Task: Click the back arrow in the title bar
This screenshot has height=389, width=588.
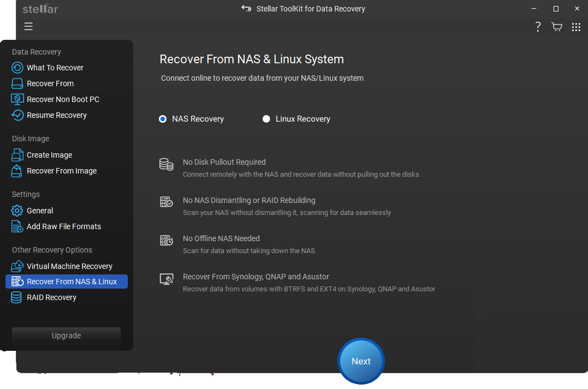Action: pos(246,9)
